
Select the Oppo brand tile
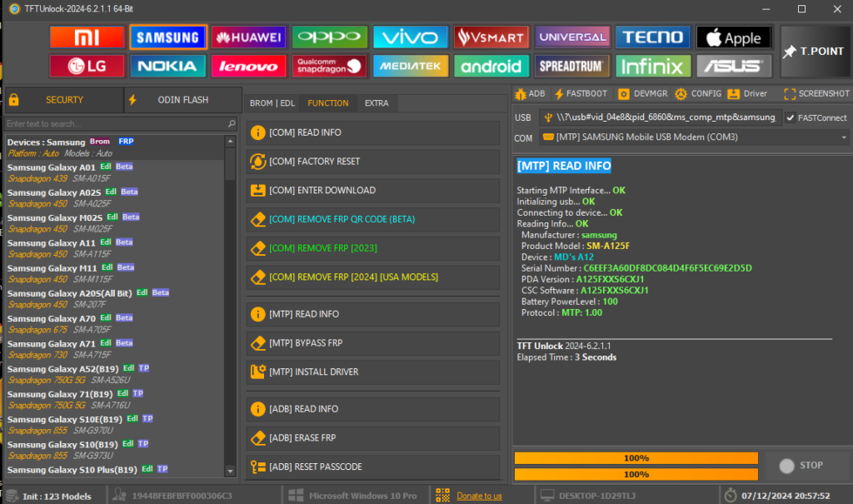click(329, 37)
